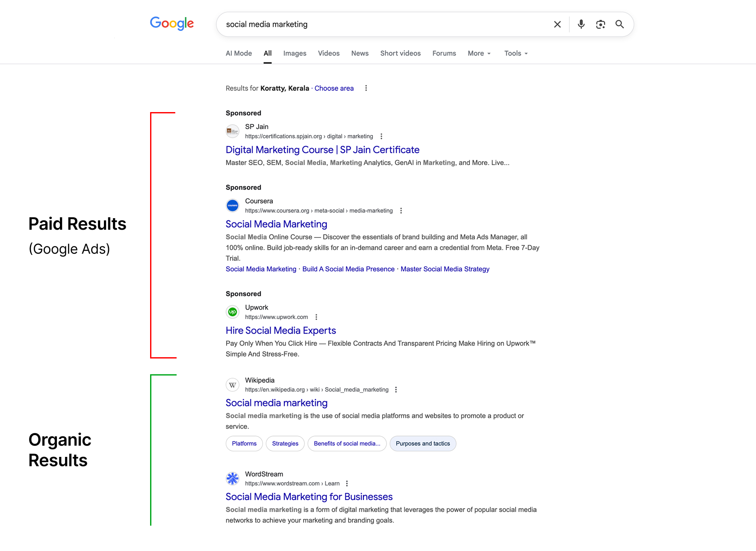Open three-dot menu for Coursera ad
Viewport: 756px width, 551px height.
pyautogui.click(x=401, y=210)
